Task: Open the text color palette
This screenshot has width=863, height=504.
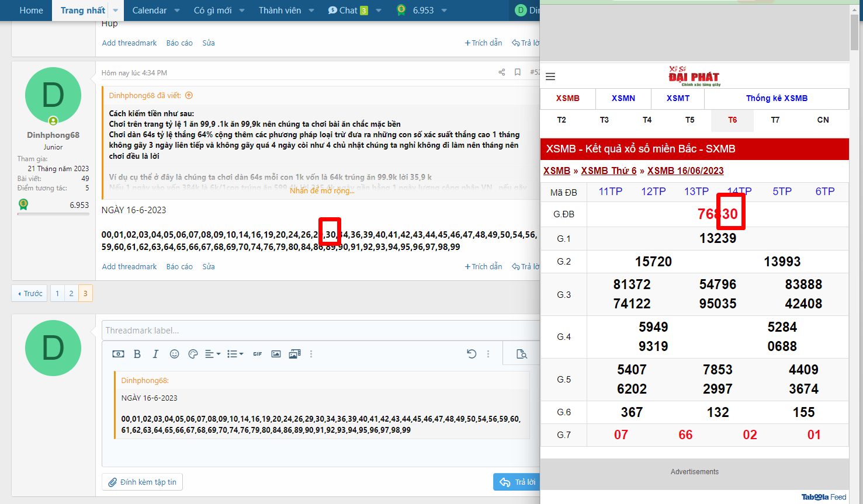Action: pyautogui.click(x=193, y=354)
